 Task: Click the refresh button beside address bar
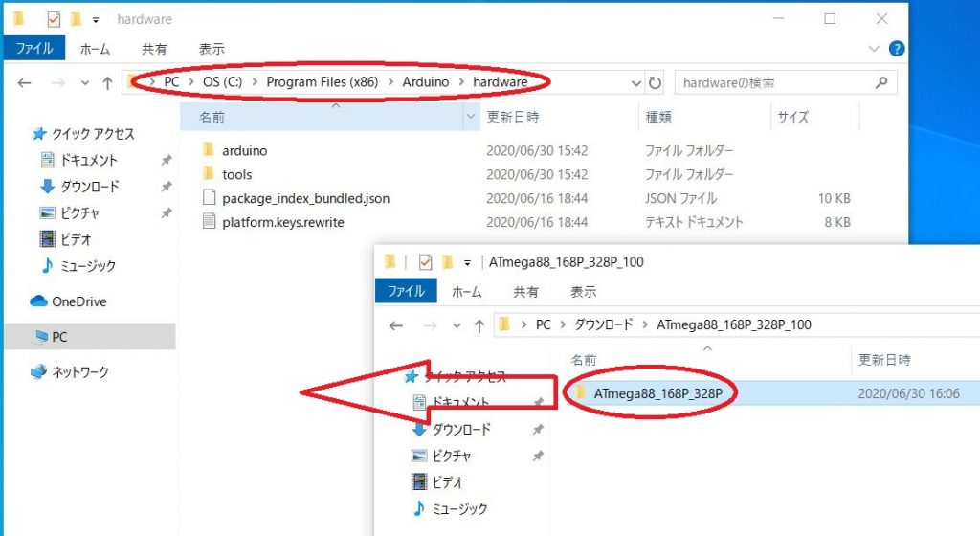point(656,83)
